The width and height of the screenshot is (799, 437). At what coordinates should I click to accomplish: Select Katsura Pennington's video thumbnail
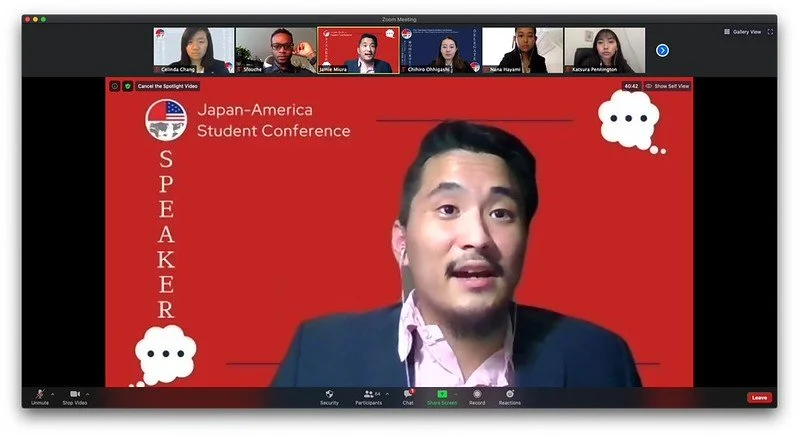point(605,50)
